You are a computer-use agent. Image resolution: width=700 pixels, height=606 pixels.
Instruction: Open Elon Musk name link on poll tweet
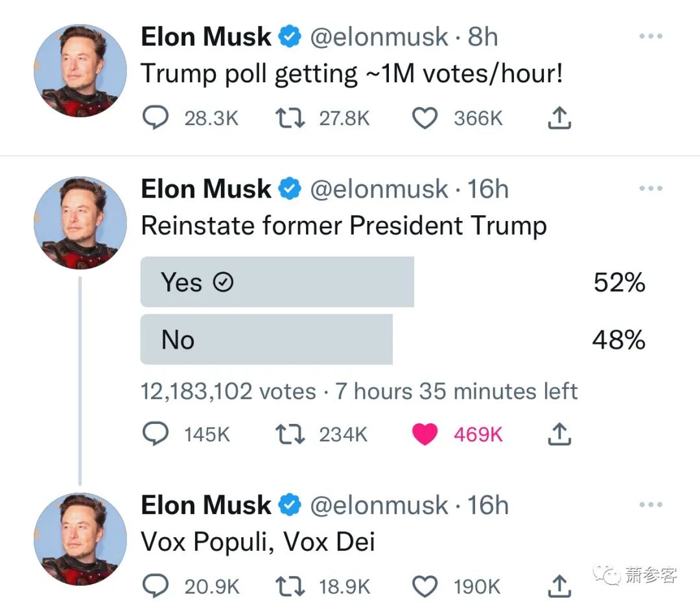(x=206, y=189)
